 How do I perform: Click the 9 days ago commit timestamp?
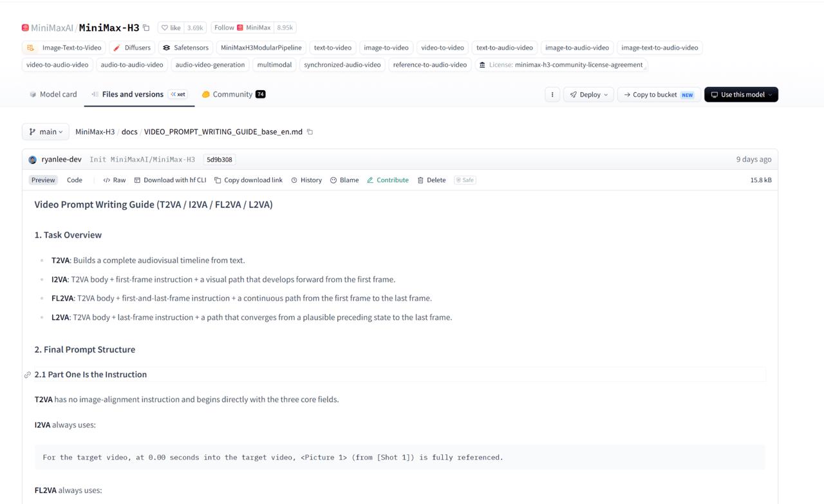(754, 160)
